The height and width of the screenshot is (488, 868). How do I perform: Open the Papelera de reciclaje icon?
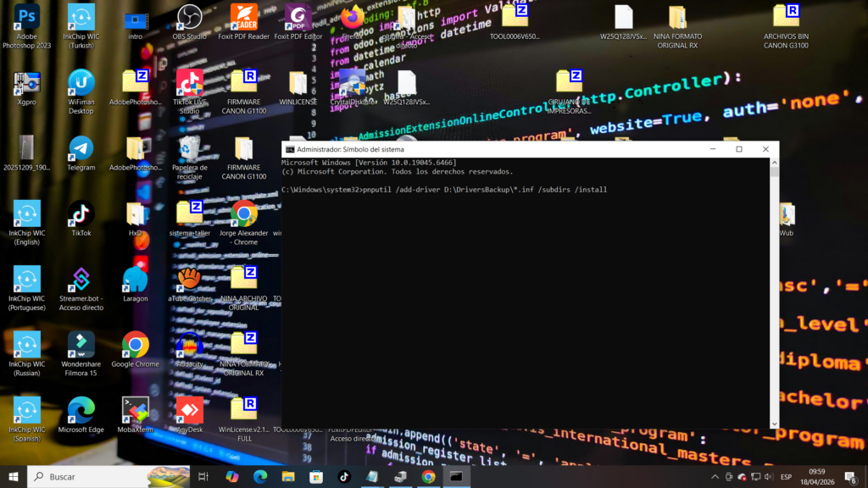coord(189,149)
